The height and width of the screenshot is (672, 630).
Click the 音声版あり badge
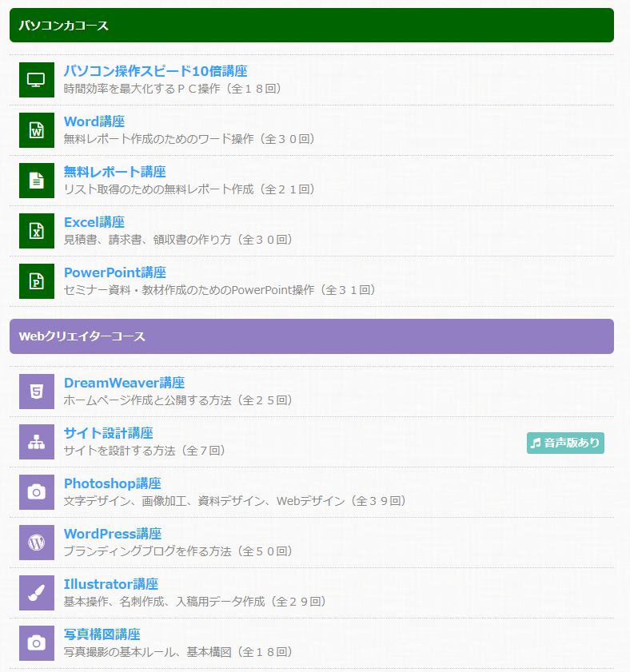point(565,443)
